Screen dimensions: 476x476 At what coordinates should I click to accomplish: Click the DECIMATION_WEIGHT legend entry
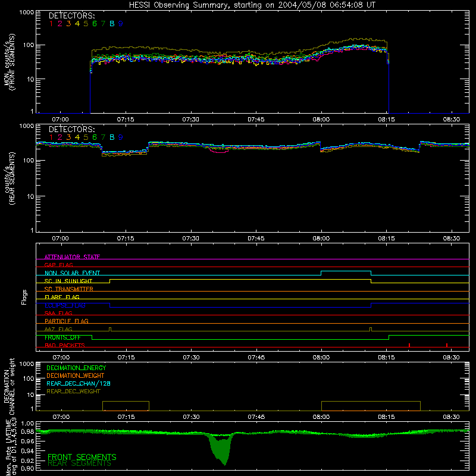[x=76, y=375]
